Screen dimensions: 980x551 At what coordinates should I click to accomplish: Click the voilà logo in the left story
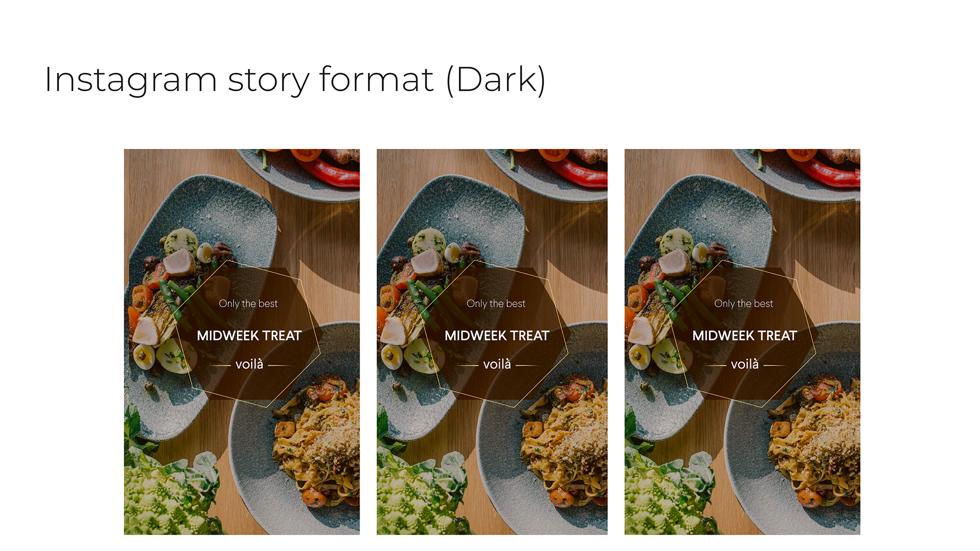pos(249,364)
